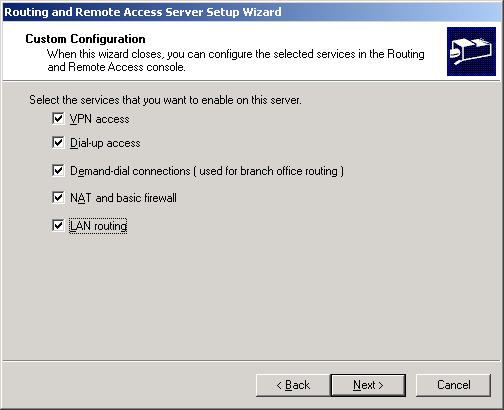Proceed with the Next button

(368, 385)
